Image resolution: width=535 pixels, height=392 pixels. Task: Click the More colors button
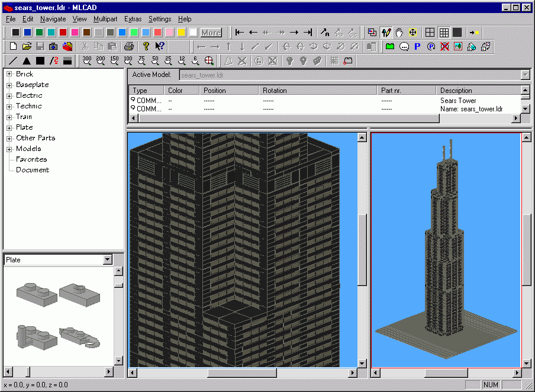click(211, 33)
